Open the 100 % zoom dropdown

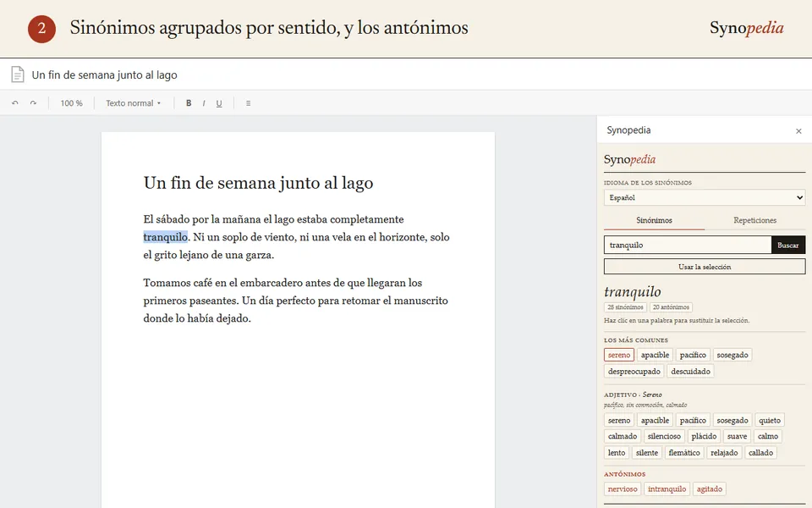coord(71,103)
